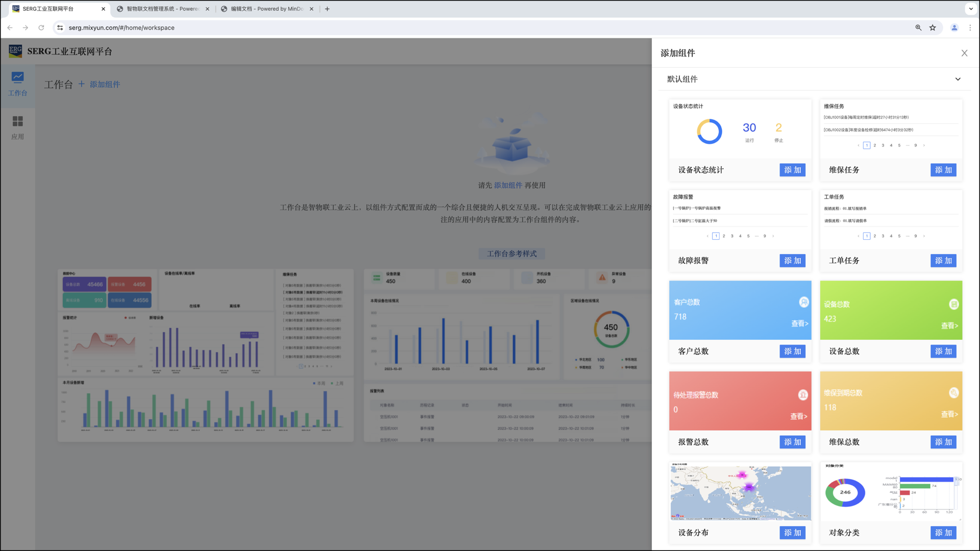
Task: Click the 设备分布 map thumbnail
Action: [x=740, y=493]
